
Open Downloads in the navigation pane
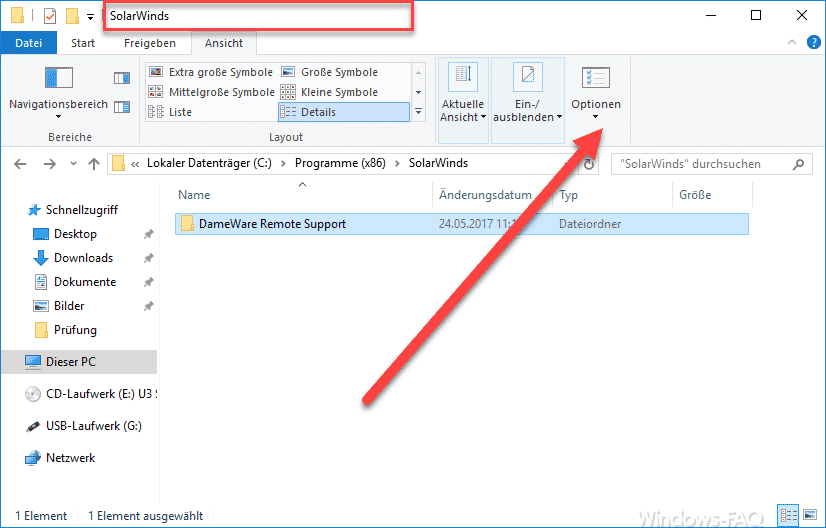[x=83, y=258]
